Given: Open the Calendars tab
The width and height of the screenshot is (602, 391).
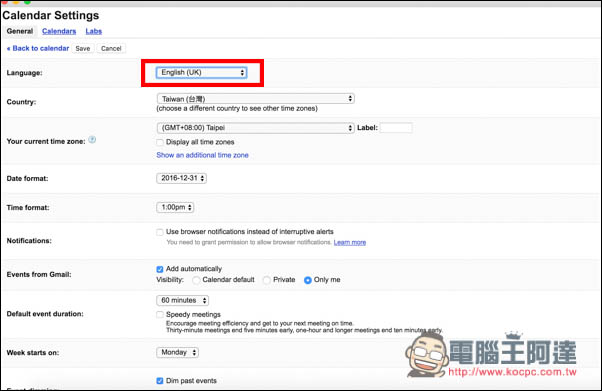Looking at the screenshot, I should coord(59,31).
